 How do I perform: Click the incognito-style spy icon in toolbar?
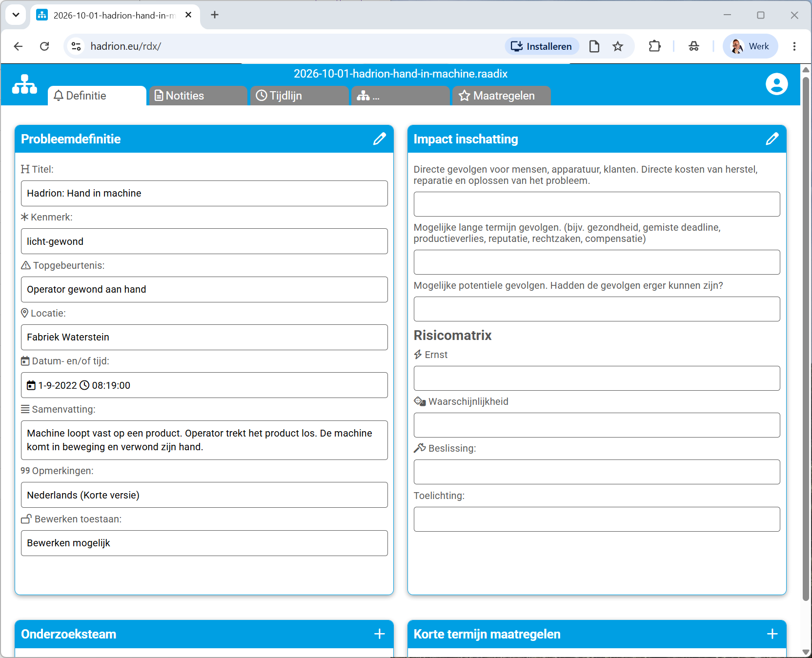pyautogui.click(x=694, y=46)
